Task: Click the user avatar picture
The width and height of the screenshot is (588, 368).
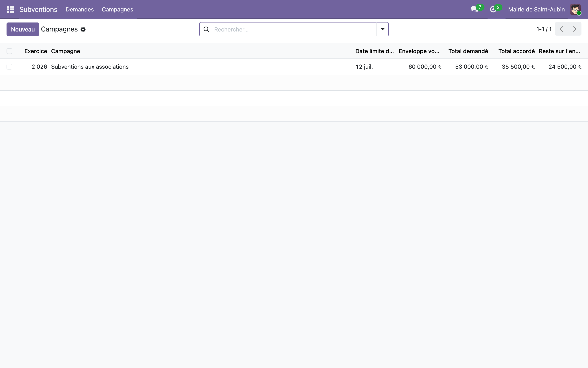Action: 575,9
